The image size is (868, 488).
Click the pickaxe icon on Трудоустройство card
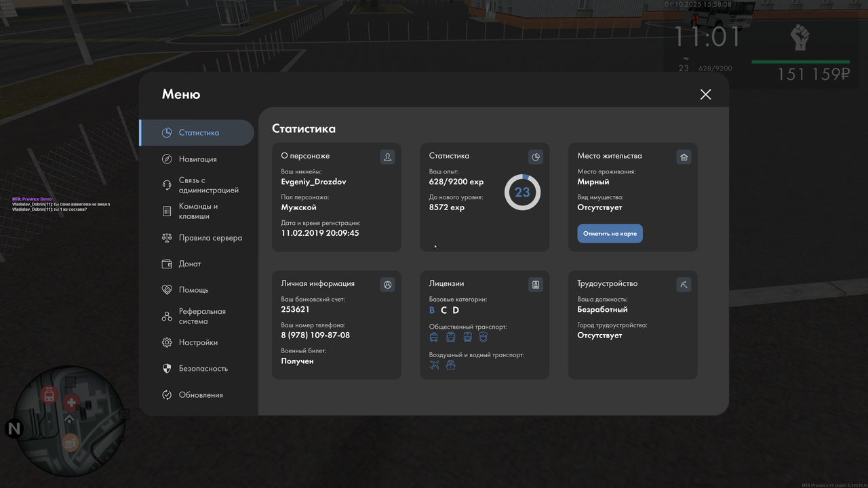[684, 285]
